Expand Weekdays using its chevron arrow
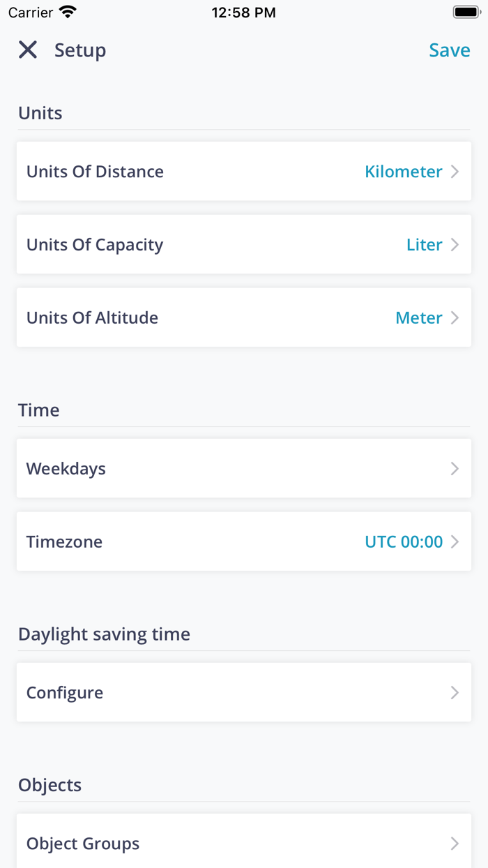This screenshot has height=868, width=488. (455, 468)
